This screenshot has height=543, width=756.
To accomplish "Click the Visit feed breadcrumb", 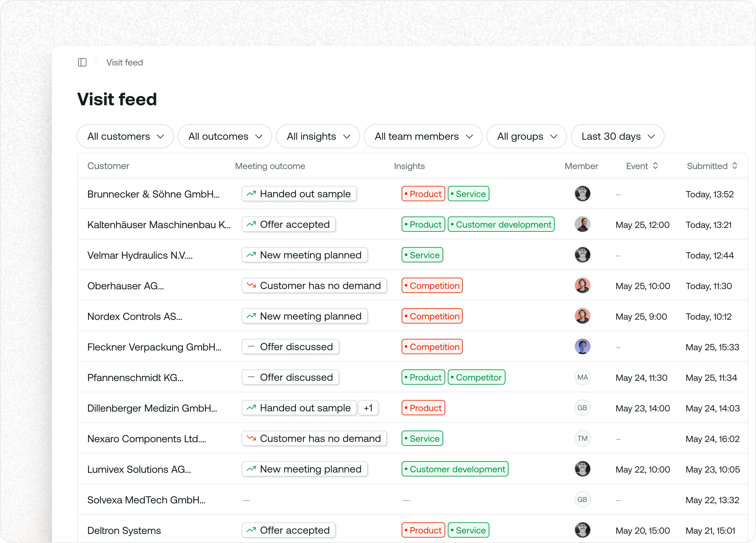I will coord(125,62).
